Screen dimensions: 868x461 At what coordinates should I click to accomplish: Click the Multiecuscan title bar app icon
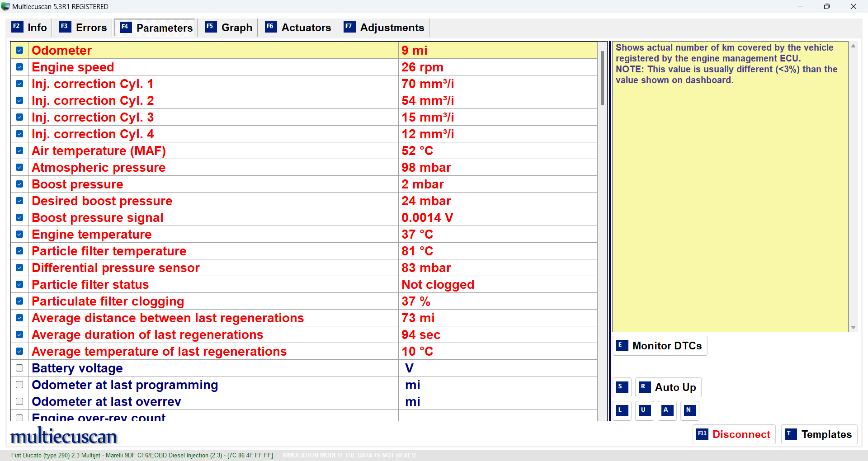click(x=5, y=6)
